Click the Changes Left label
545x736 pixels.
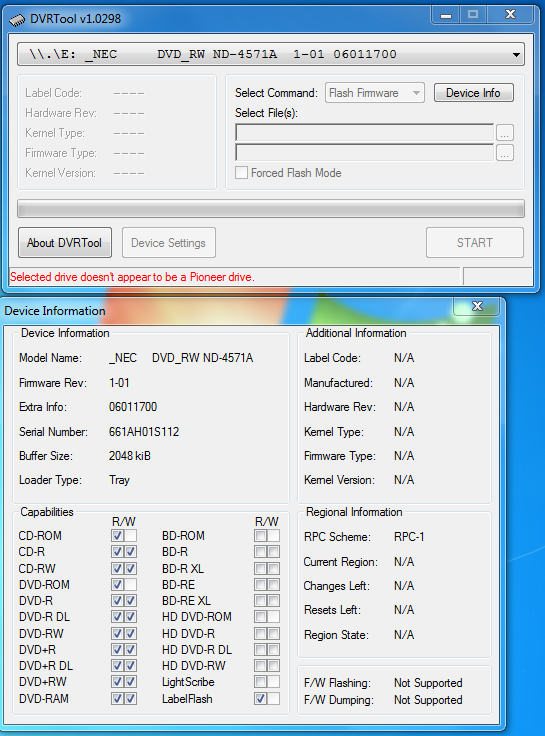(x=337, y=586)
